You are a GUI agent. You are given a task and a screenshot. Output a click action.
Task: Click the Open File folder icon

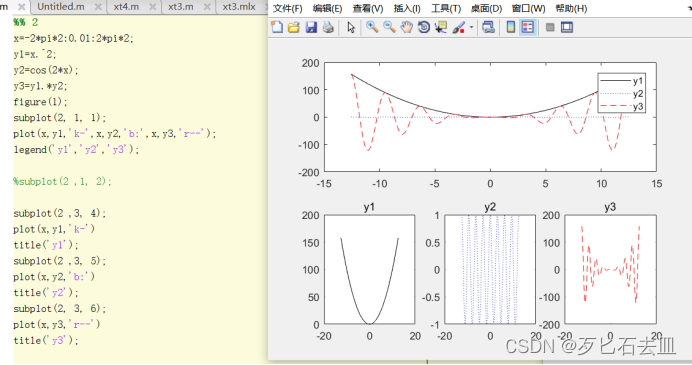coord(293,27)
